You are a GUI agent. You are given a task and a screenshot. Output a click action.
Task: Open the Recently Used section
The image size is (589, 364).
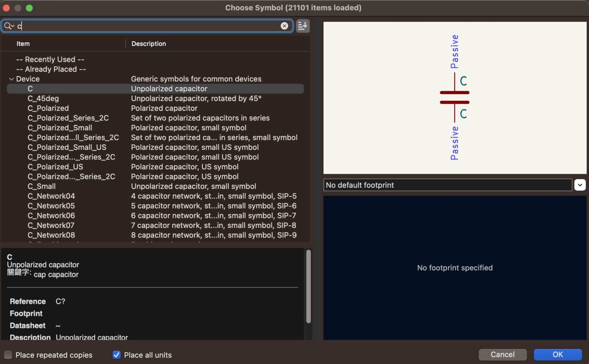point(50,59)
